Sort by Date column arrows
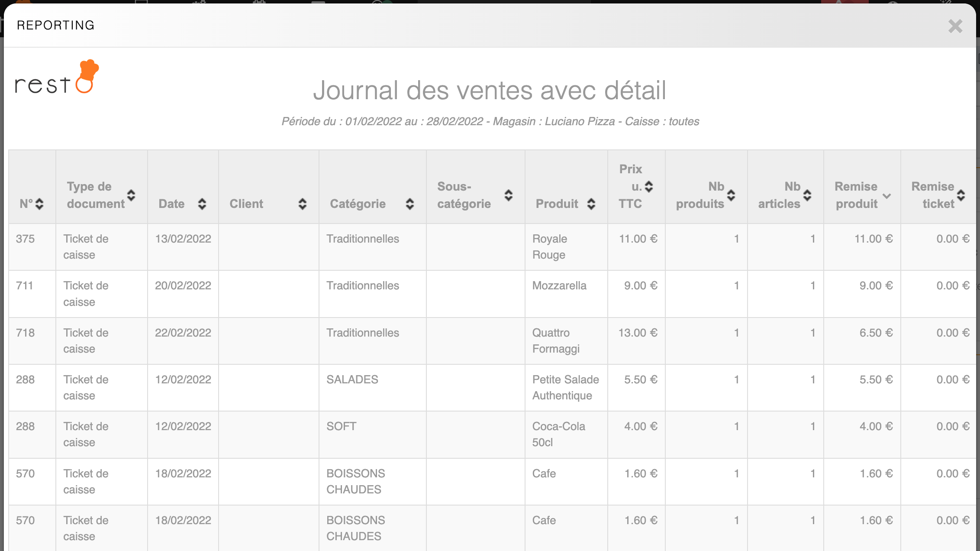Image resolution: width=980 pixels, height=551 pixels. 202,204
